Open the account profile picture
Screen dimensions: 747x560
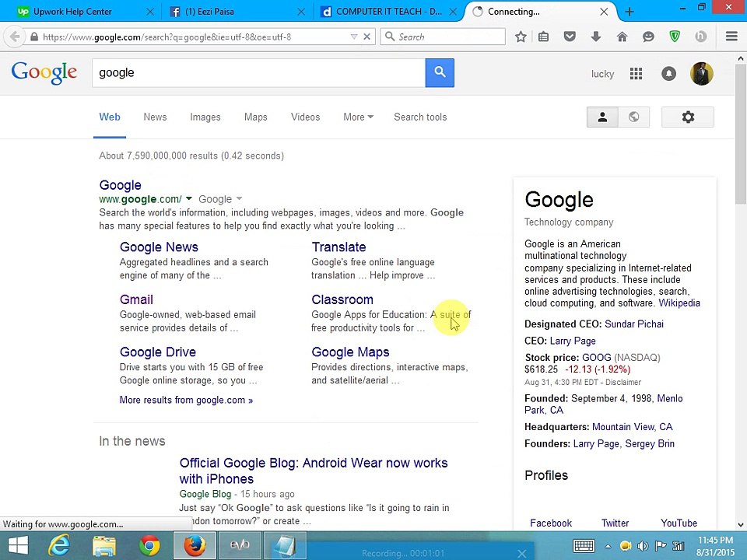pos(701,74)
